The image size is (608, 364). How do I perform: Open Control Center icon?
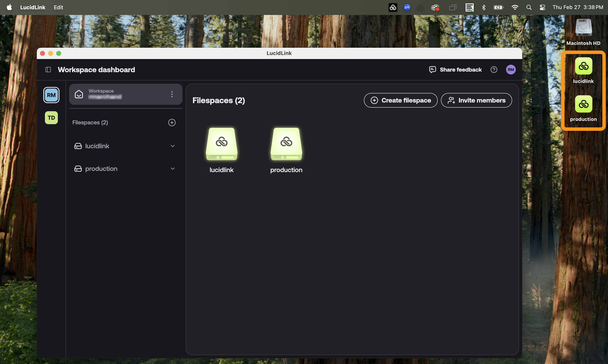click(x=542, y=7)
